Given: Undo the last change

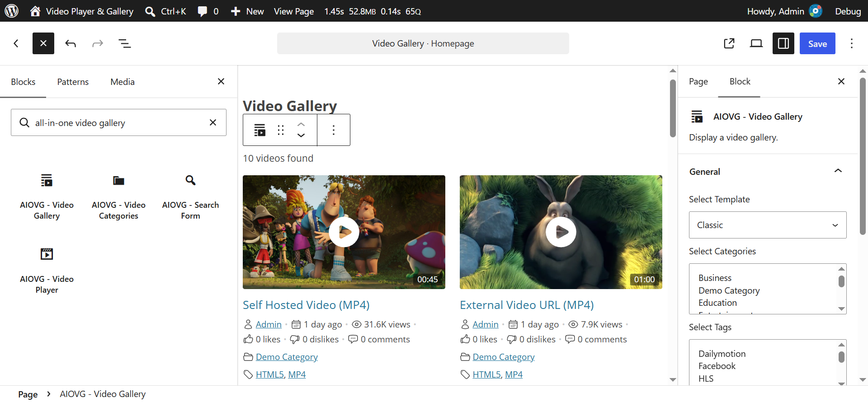Looking at the screenshot, I should pyautogui.click(x=71, y=43).
